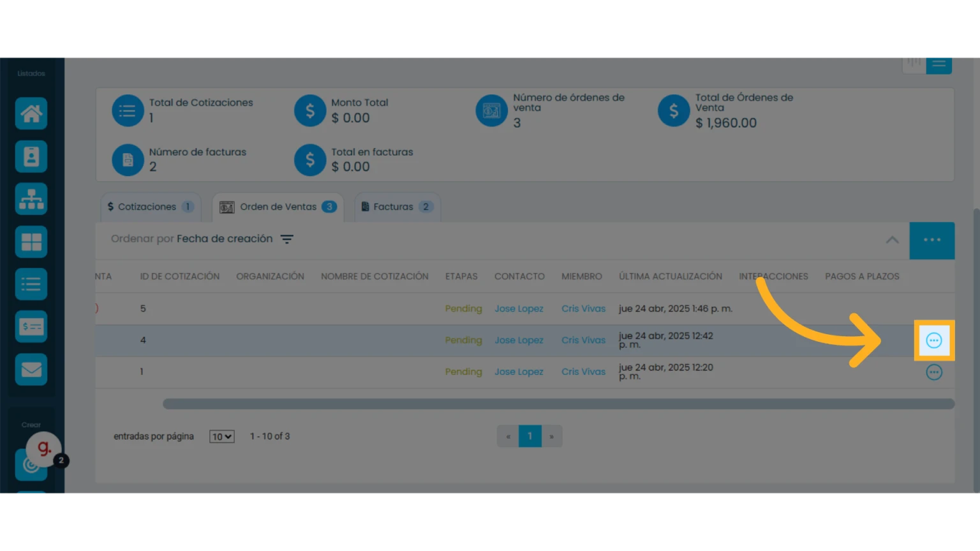Open the blue three-dots table options button
Screen dimensions: 980x551
point(932,240)
